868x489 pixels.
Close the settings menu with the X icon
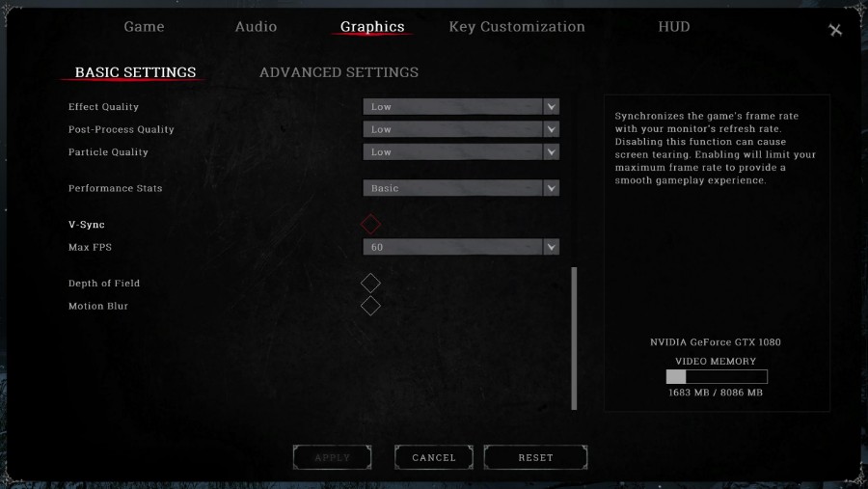coord(835,30)
